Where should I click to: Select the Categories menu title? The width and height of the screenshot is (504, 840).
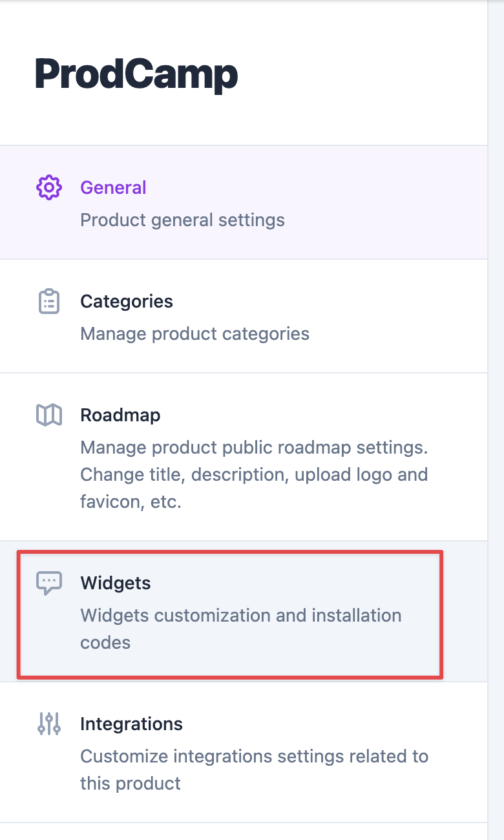click(127, 301)
